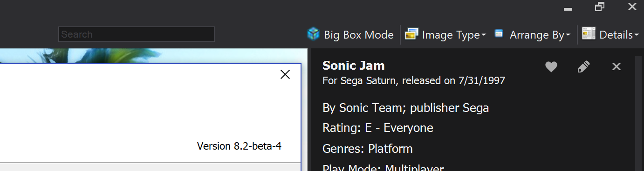This screenshot has width=644, height=171.
Task: Click 'Version 8.2-beta-4' text
Action: 240,146
